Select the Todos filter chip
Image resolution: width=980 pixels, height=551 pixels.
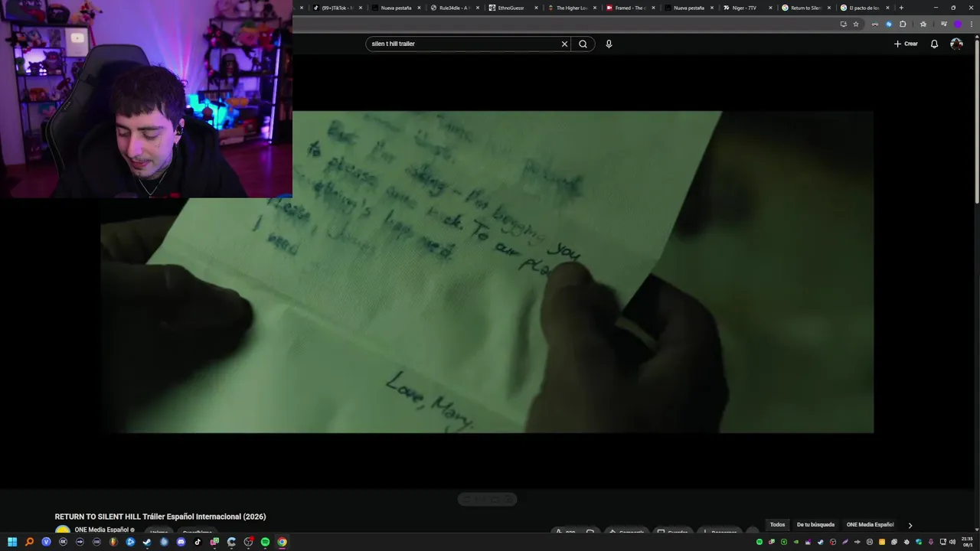coord(777,525)
